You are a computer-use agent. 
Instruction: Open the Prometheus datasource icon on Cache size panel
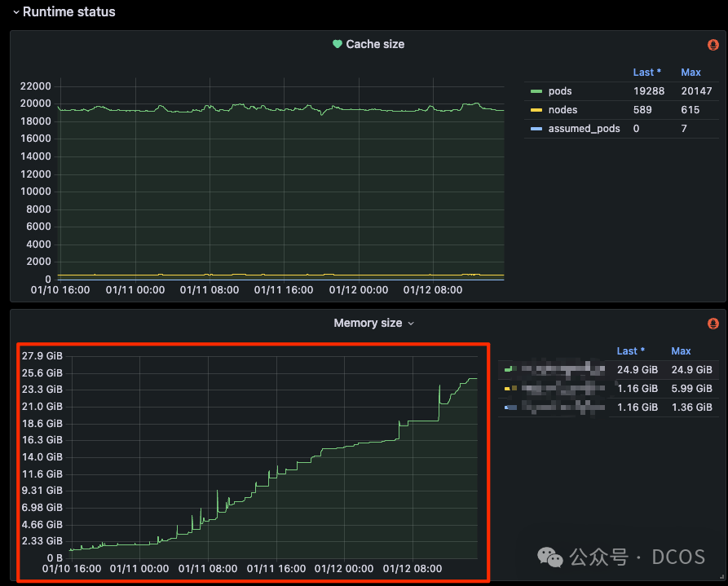point(713,45)
